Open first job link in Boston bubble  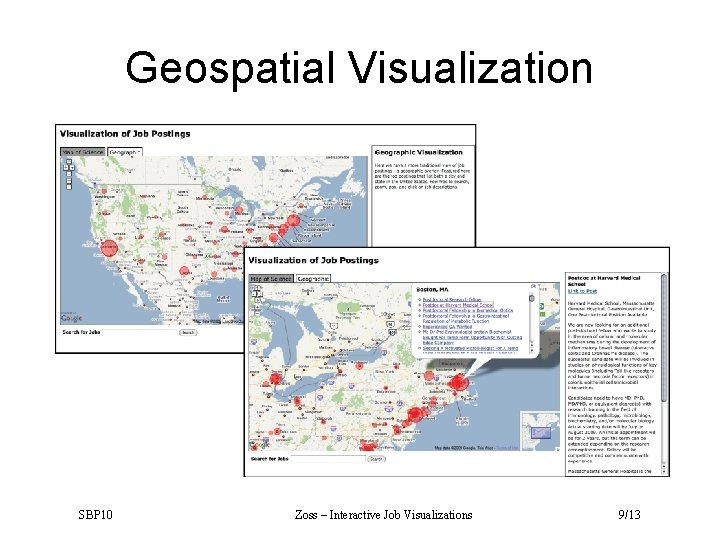(452, 299)
